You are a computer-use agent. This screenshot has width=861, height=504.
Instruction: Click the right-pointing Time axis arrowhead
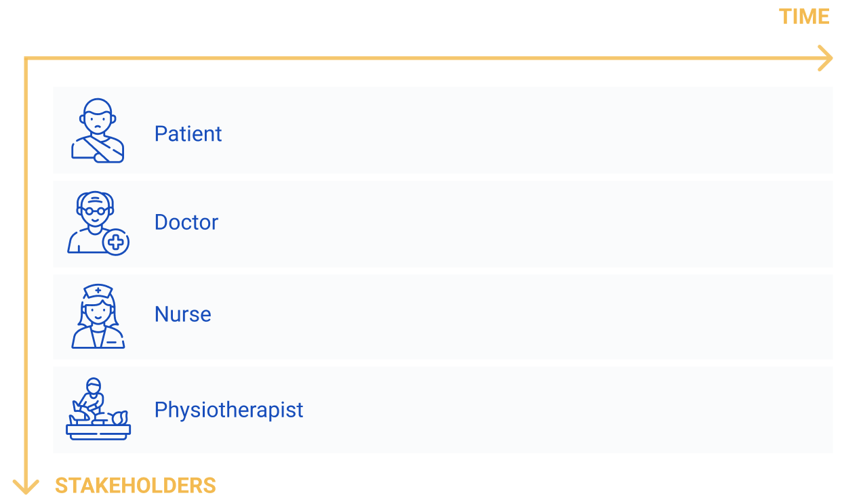(825, 58)
